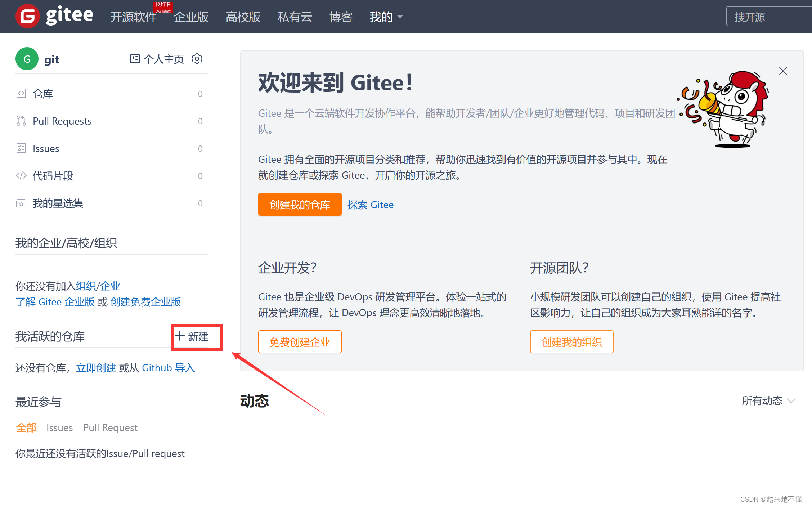
Task: Click the Gitee logo icon
Action: point(27,16)
